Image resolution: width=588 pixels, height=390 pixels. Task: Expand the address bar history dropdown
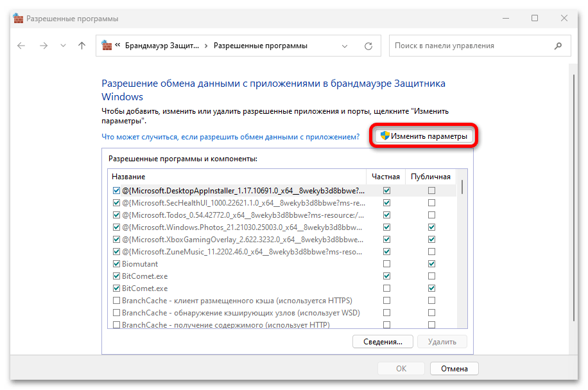[x=344, y=46]
